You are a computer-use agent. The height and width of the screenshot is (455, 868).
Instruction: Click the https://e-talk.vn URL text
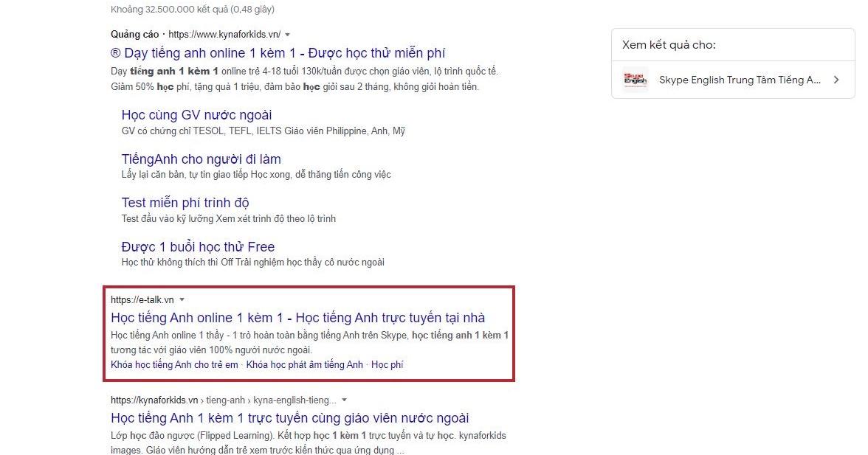pos(142,299)
